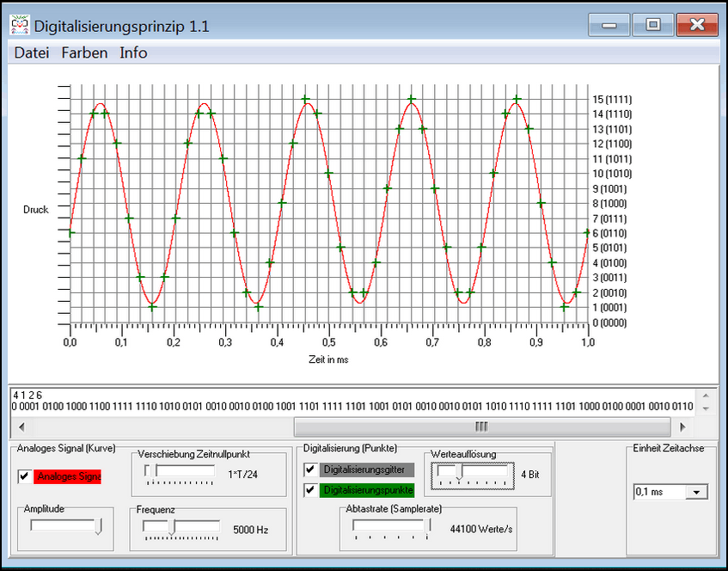This screenshot has height=571, width=728.
Task: Uncheck the Analoges Signal checkbox
Action: click(x=25, y=476)
